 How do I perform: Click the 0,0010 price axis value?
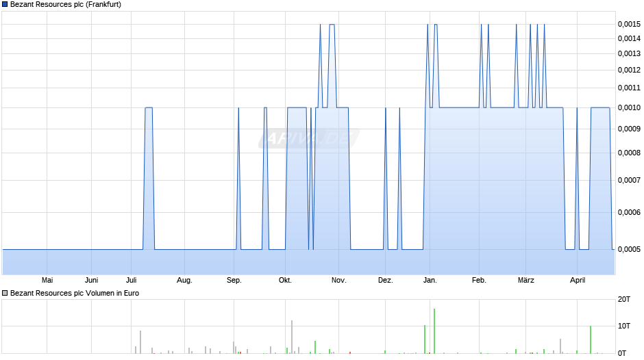pos(629,107)
